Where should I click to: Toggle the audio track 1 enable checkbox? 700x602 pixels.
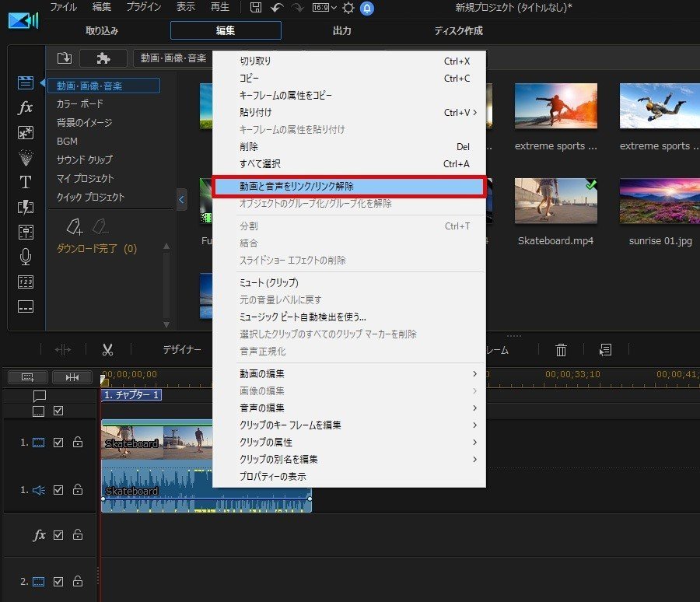59,490
